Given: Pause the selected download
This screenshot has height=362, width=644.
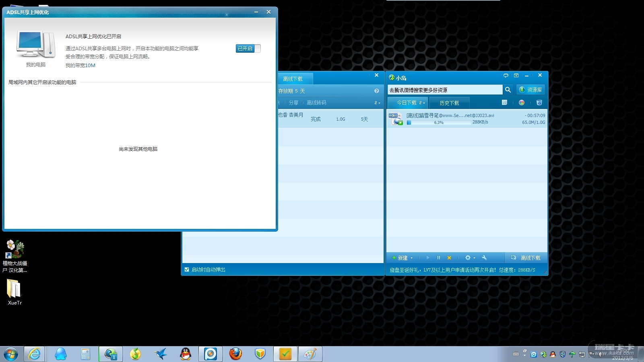Looking at the screenshot, I should click(438, 258).
